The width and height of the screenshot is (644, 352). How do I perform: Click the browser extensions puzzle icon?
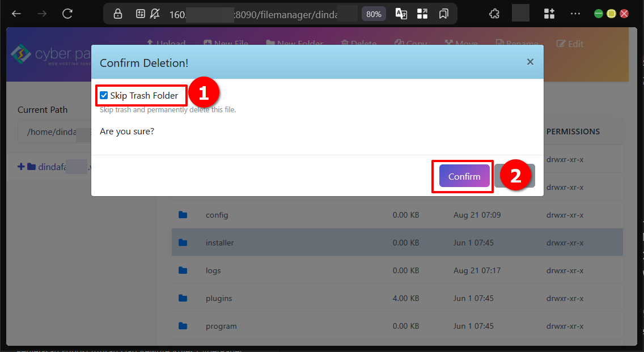point(494,14)
